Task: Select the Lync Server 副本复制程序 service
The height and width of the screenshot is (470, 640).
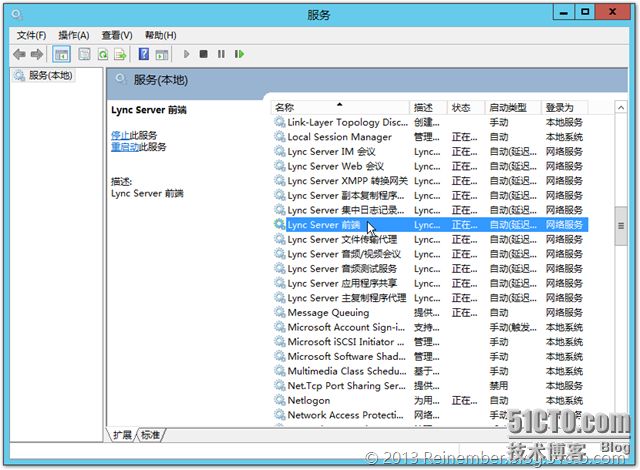Action: point(430,196)
